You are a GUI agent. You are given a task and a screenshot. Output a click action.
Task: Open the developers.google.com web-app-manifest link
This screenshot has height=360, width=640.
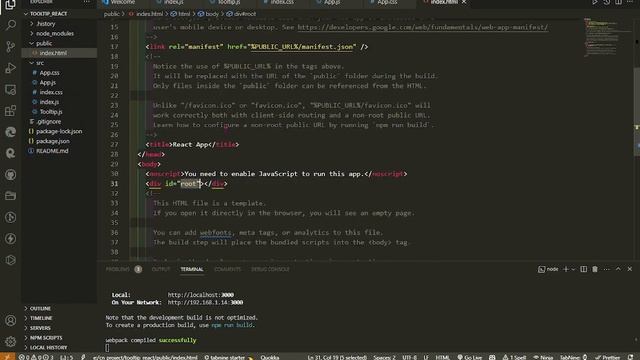[422, 27]
